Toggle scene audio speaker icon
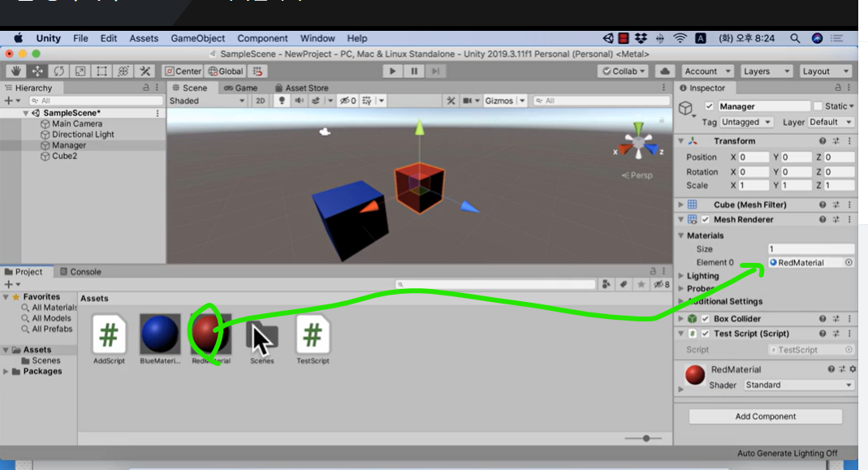The image size is (868, 470). pyautogui.click(x=299, y=101)
